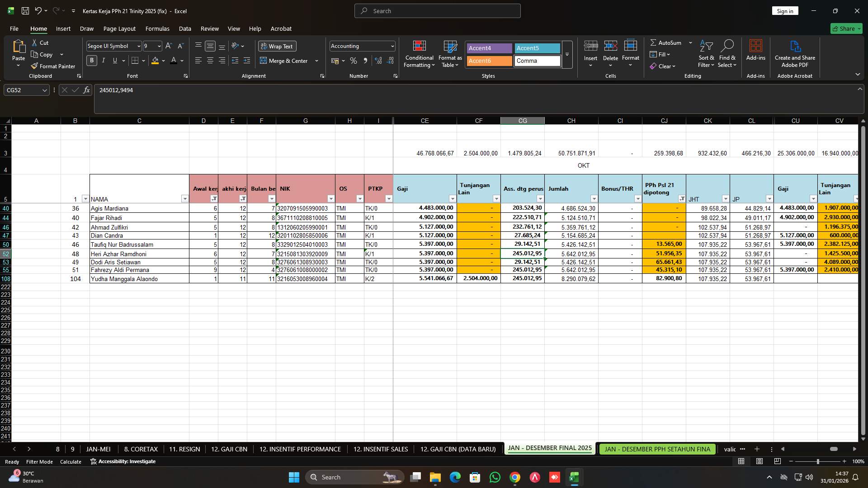The width and height of the screenshot is (868, 488).
Task: Toggle bold formatting
Action: point(91,60)
